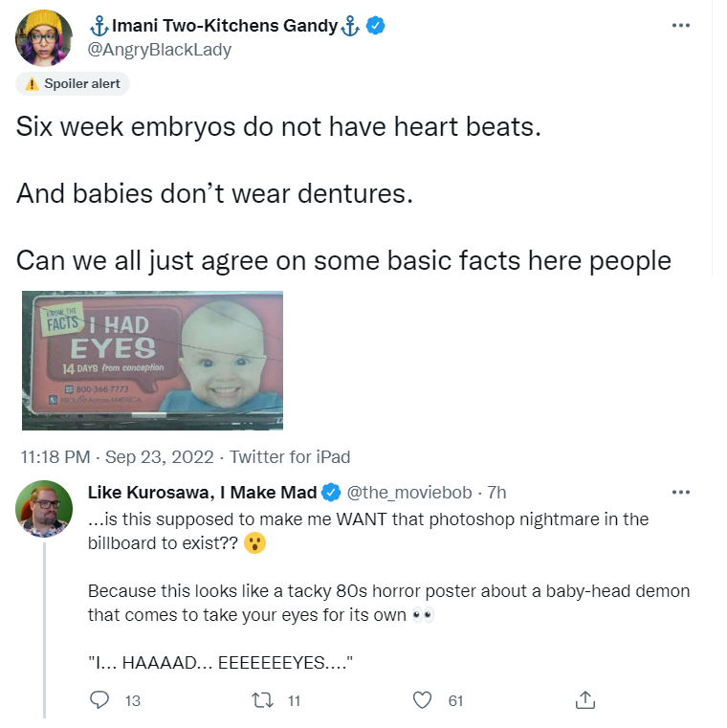Retweet the moviebob reply

point(262,699)
